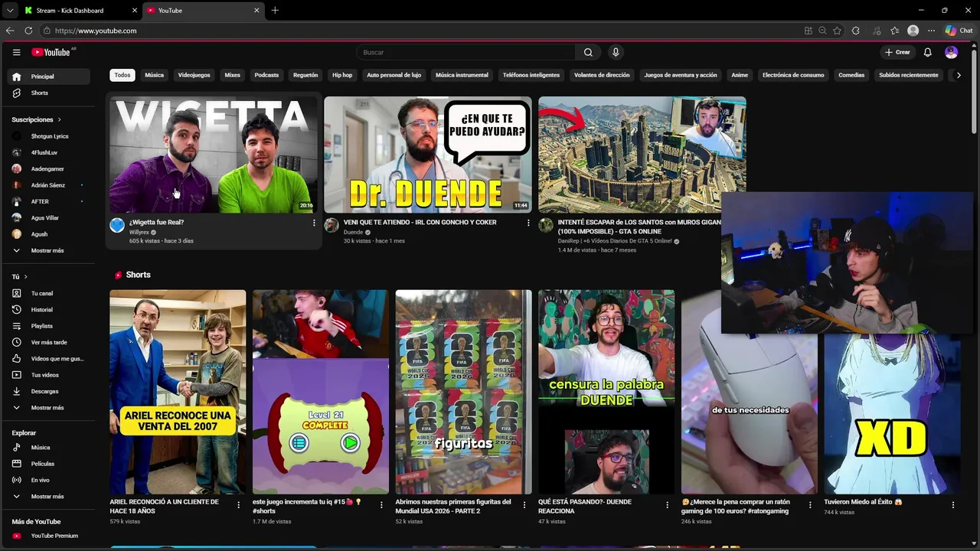Open the Dr. DUENDE video thumbnail
Screen dimensions: 980x551
point(428,155)
